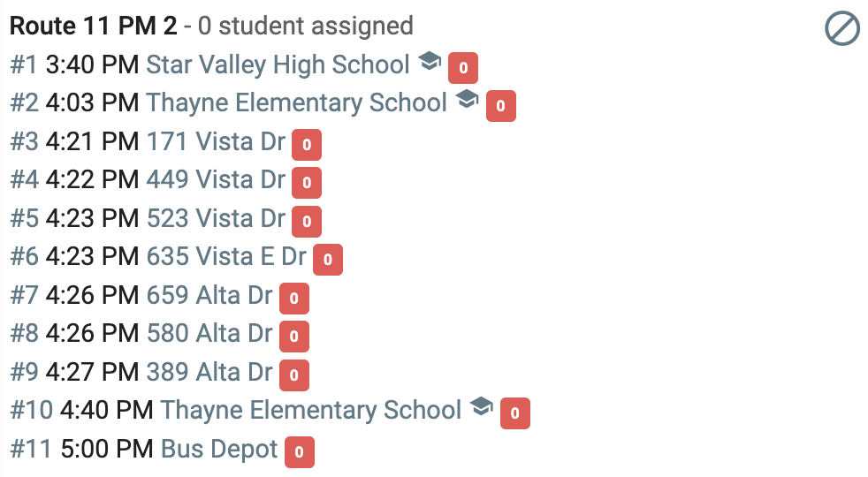Click red count badge next to 389 Alta Dr
Screen dimensions: 868x477
(294, 375)
